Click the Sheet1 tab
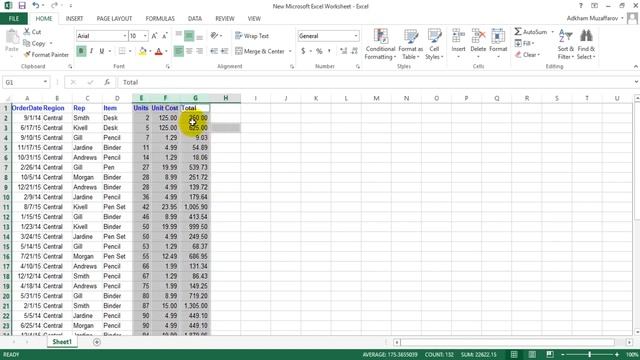640x360 pixels. pos(62,342)
